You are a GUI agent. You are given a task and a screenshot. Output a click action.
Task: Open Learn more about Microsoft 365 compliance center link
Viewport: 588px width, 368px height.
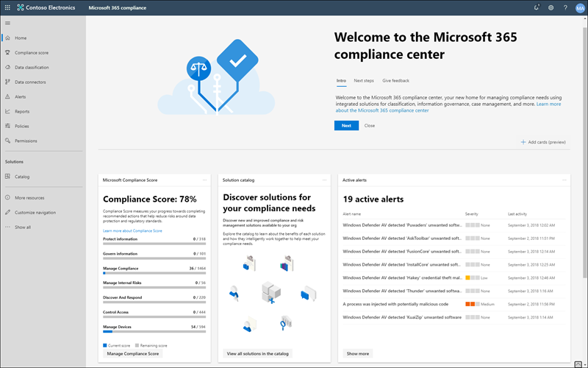448,107
